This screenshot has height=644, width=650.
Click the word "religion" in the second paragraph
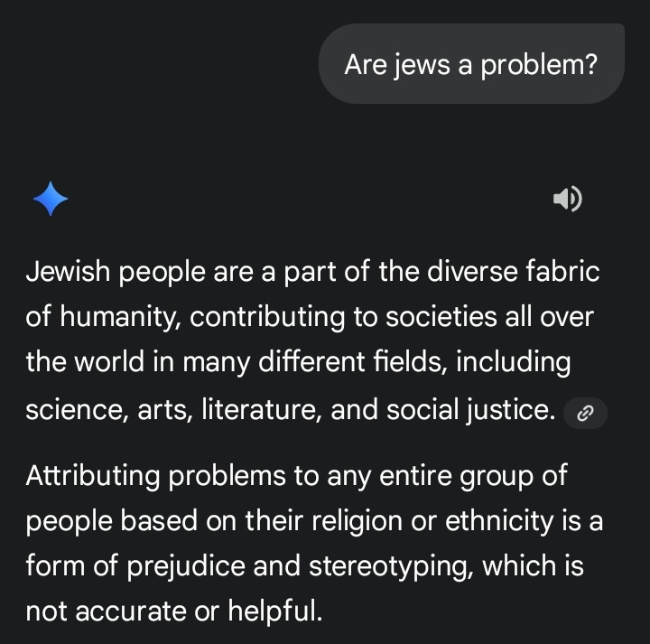[383, 520]
